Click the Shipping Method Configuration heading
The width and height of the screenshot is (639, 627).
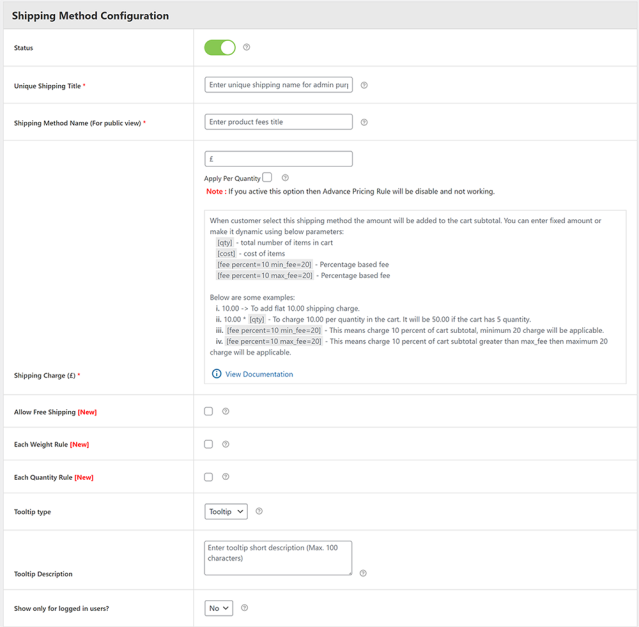coord(90,16)
